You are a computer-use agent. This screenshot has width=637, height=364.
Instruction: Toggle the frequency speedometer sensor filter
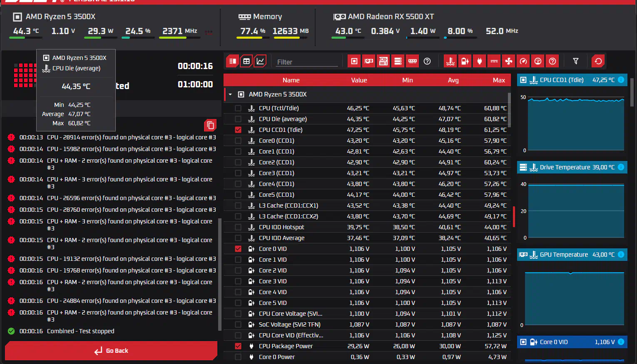[x=523, y=61]
